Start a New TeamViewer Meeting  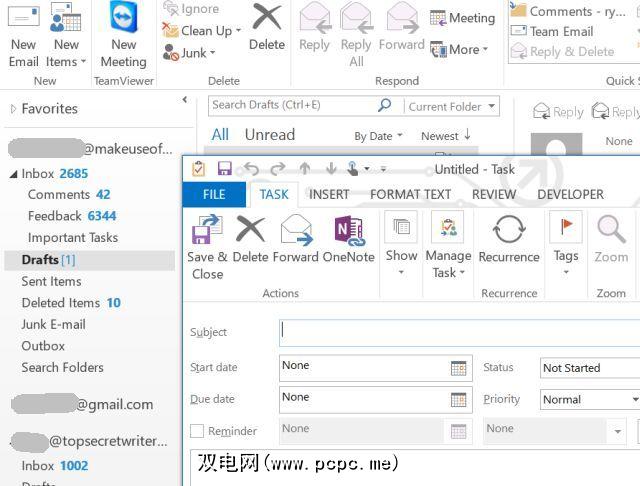click(x=124, y=36)
